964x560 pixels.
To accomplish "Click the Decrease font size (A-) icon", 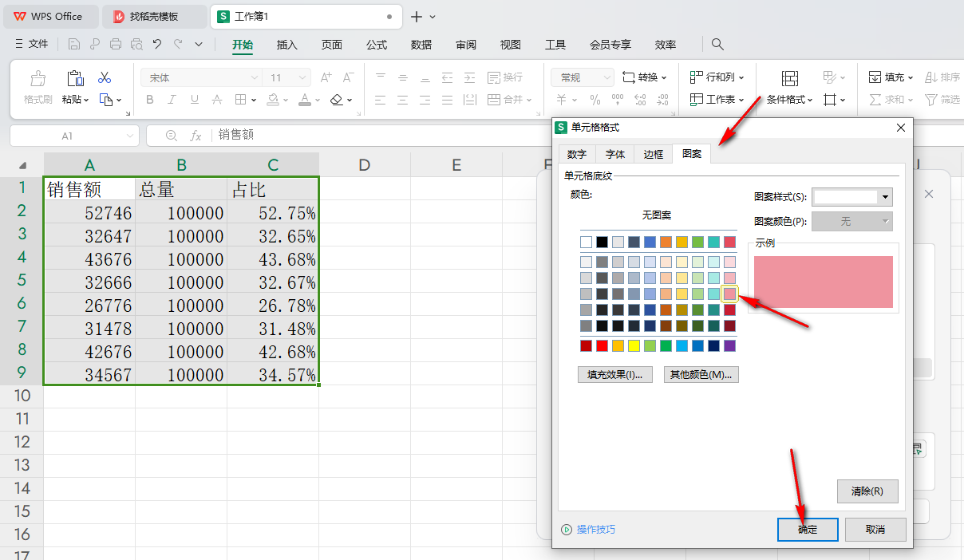I will (348, 77).
